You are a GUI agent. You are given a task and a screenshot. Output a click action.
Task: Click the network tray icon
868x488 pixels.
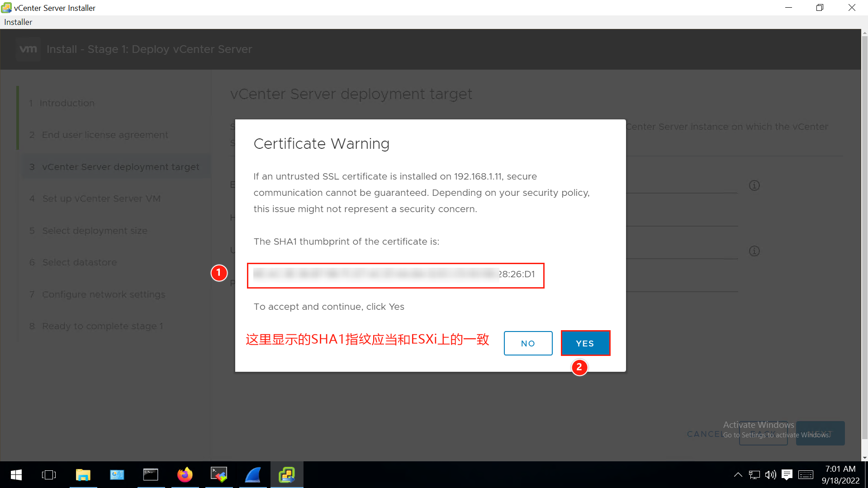pos(754,475)
